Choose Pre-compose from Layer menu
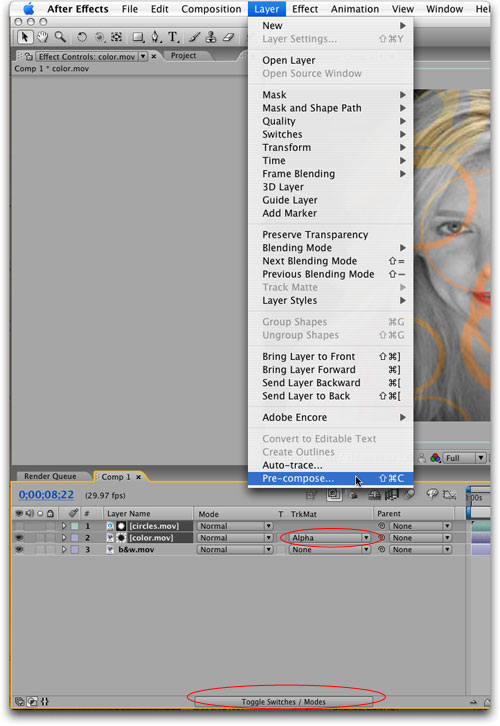Viewport: 500px width, 726px height. pyautogui.click(x=331, y=478)
